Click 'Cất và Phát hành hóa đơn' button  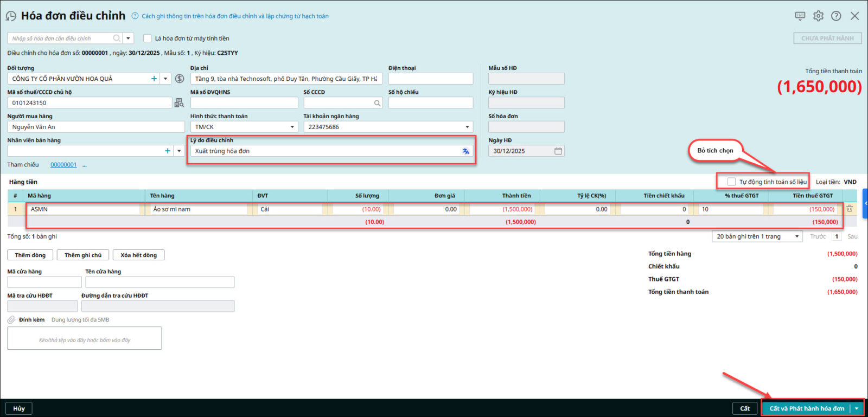[x=806, y=408]
